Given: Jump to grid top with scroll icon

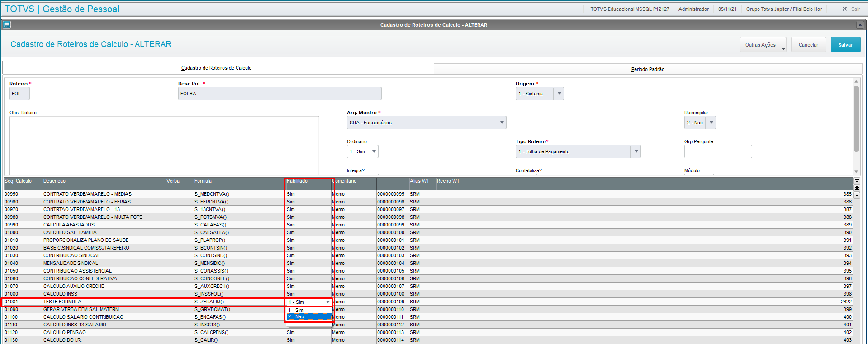Looking at the screenshot, I should (x=857, y=181).
